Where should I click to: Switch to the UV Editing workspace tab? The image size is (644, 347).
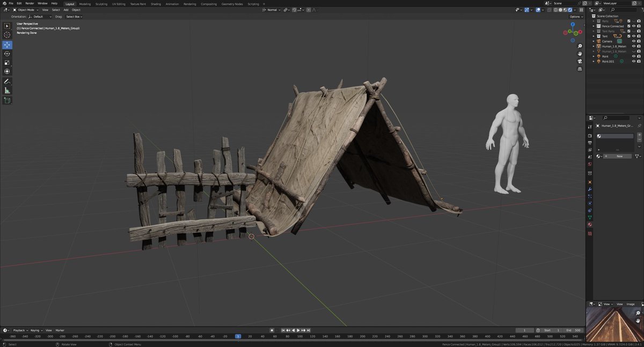[x=119, y=4]
